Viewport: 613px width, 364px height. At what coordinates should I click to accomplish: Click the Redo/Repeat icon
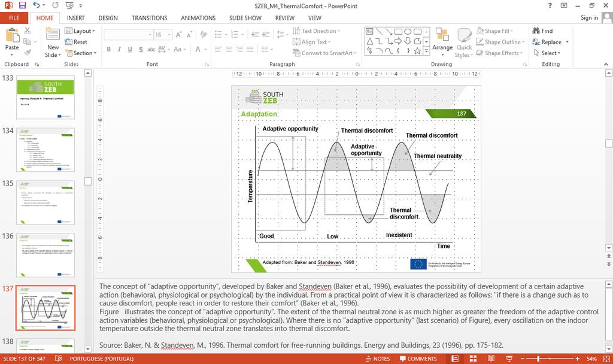coord(55,5)
